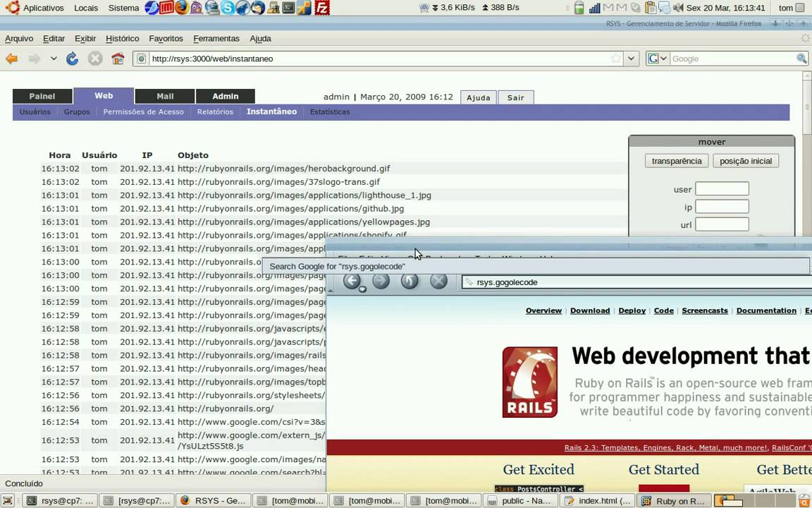Open the Favoritos menu

click(x=166, y=39)
